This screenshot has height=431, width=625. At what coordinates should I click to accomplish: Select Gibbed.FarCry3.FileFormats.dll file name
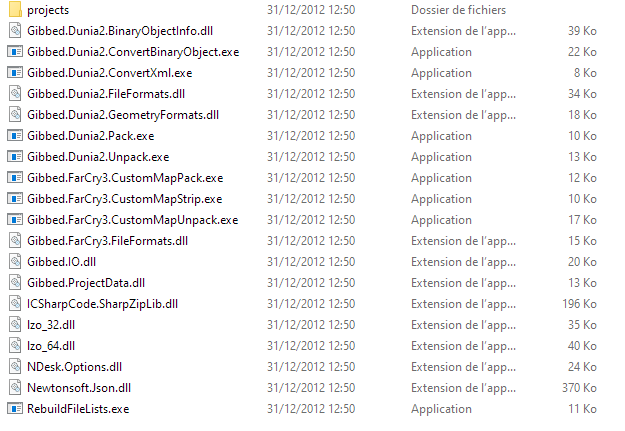point(108,241)
